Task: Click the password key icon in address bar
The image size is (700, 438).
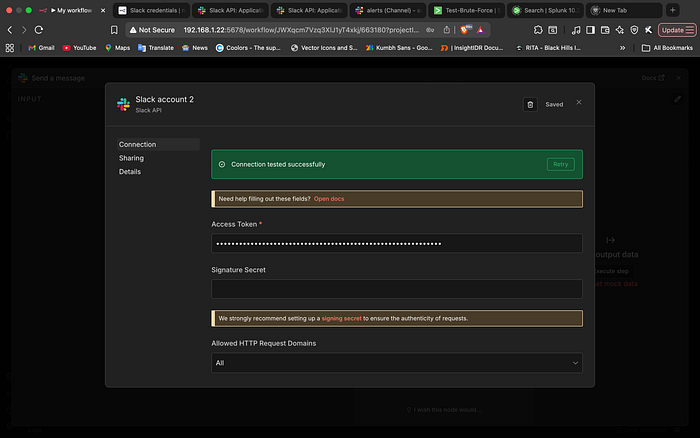Action: click(430, 30)
